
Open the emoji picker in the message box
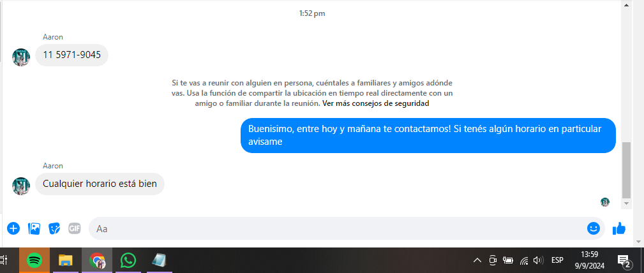click(593, 228)
